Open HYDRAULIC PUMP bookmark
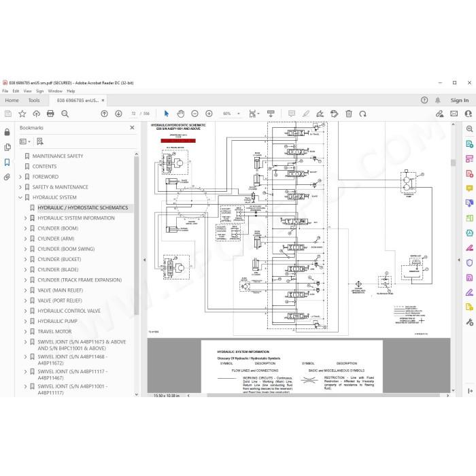Image resolution: width=476 pixels, height=476 pixels. coord(57,321)
